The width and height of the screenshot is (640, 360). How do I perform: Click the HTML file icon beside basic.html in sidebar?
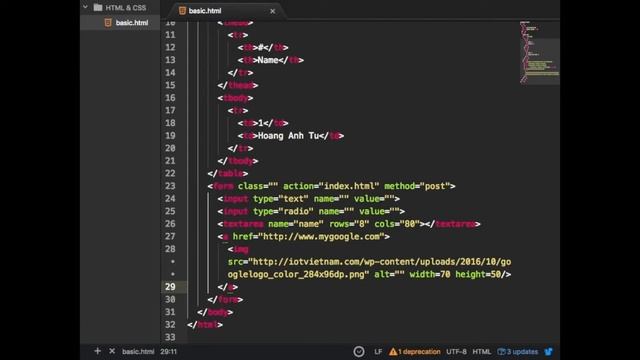click(x=108, y=22)
